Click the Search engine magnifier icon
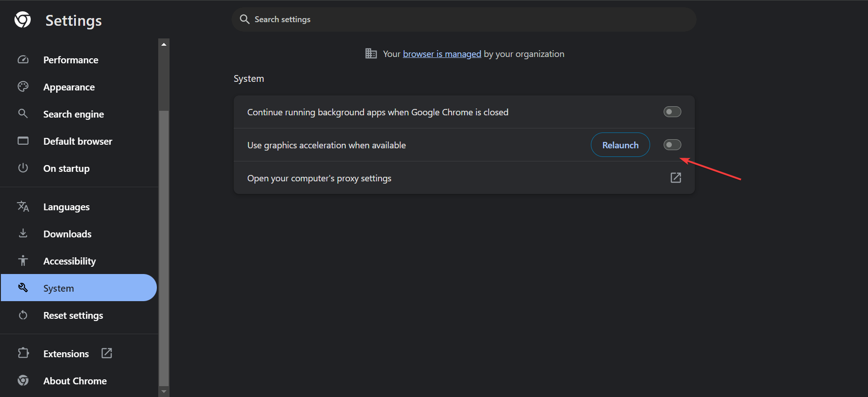This screenshot has height=397, width=868. point(23,113)
